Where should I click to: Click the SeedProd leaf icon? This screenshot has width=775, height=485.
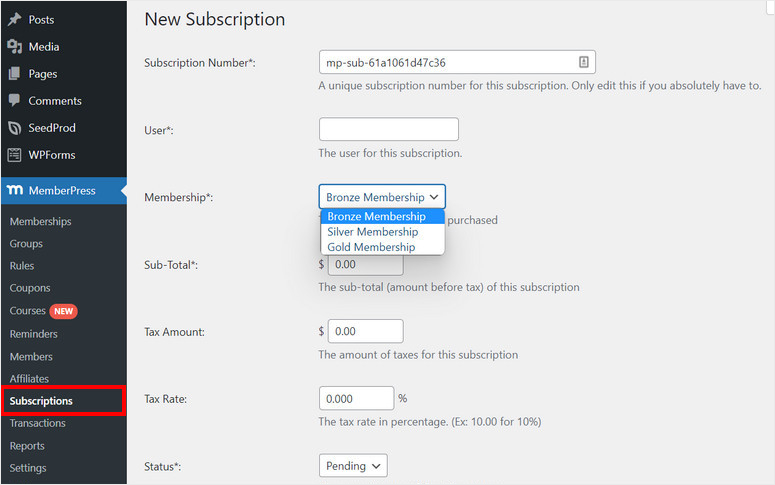pyautogui.click(x=14, y=128)
